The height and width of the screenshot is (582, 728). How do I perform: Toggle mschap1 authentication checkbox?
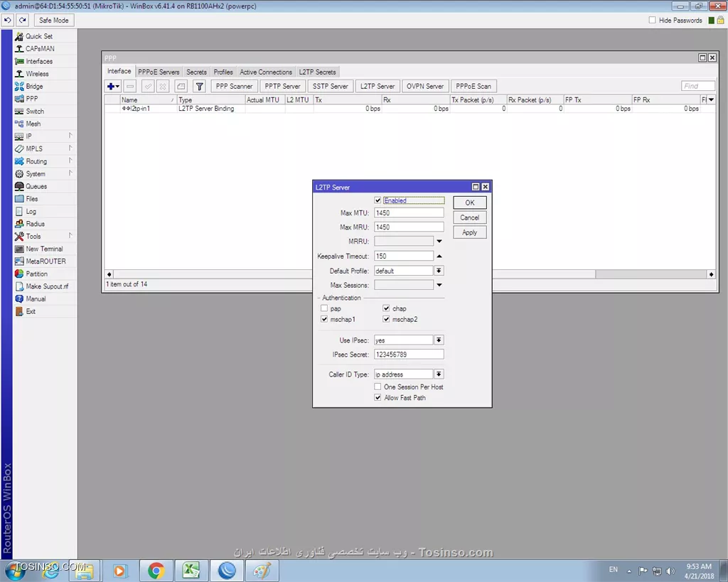tap(324, 319)
